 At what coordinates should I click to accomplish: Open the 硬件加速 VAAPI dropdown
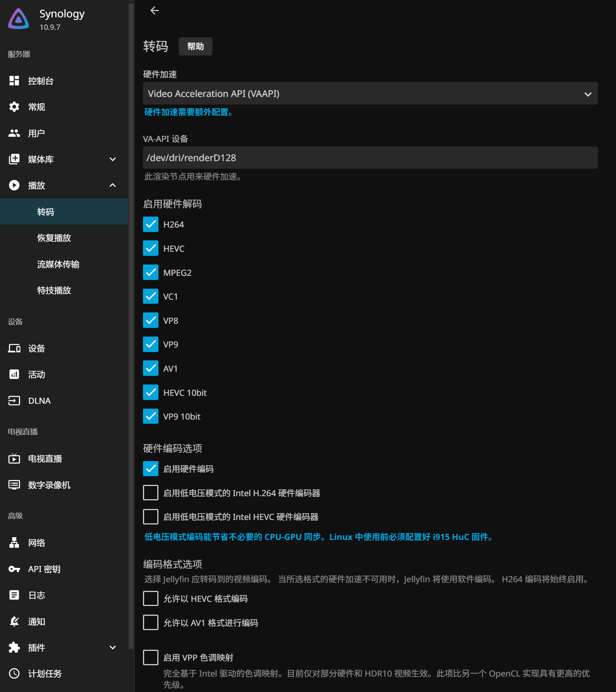[370, 94]
